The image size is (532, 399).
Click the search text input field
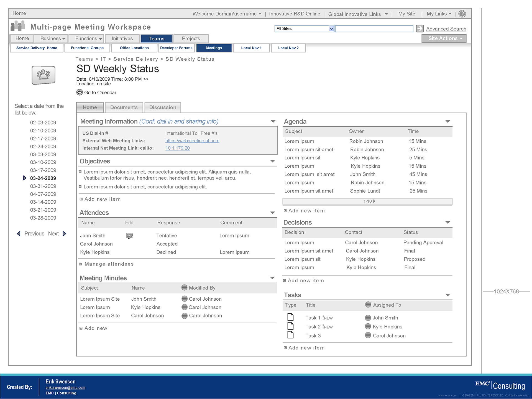pyautogui.click(x=374, y=29)
